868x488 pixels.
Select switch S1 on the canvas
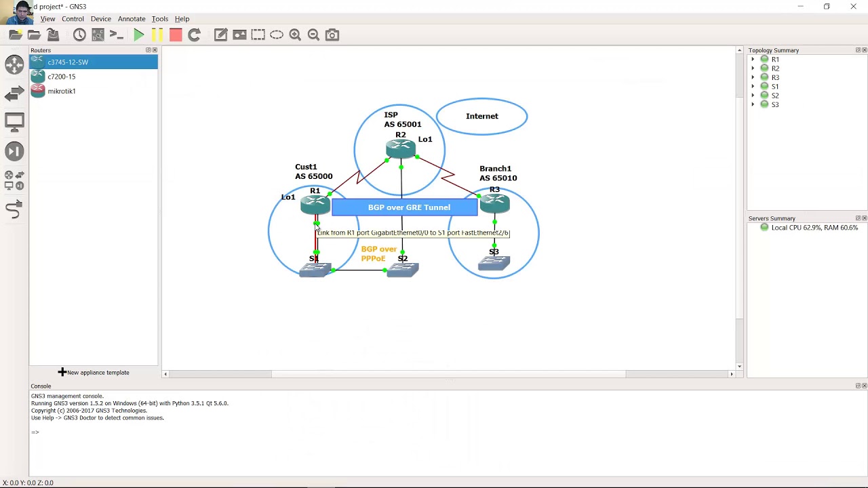click(x=315, y=270)
